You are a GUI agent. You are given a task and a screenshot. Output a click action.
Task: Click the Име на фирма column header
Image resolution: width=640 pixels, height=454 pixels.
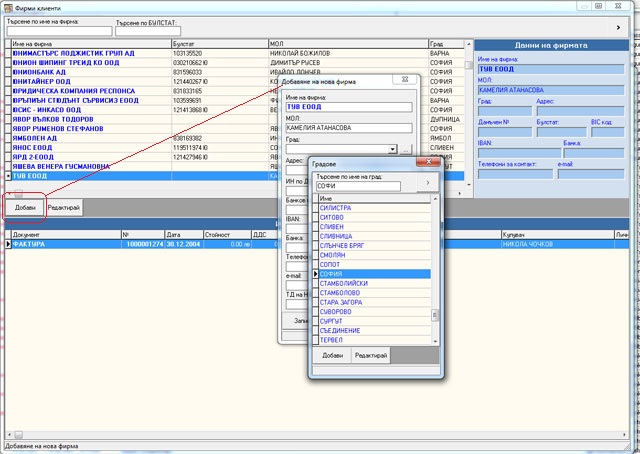(91, 44)
